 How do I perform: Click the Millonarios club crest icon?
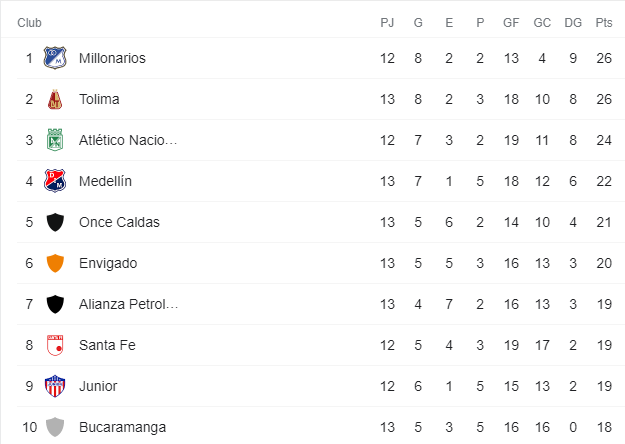tap(55, 58)
